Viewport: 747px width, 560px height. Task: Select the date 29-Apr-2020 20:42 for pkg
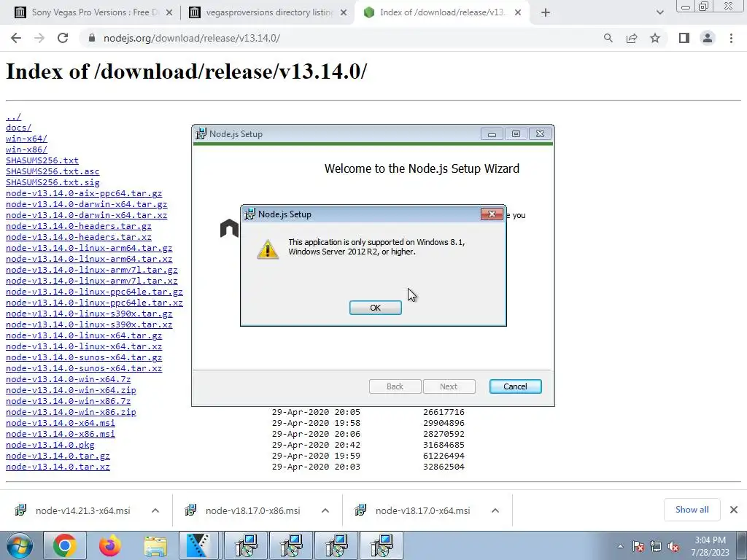point(316,445)
